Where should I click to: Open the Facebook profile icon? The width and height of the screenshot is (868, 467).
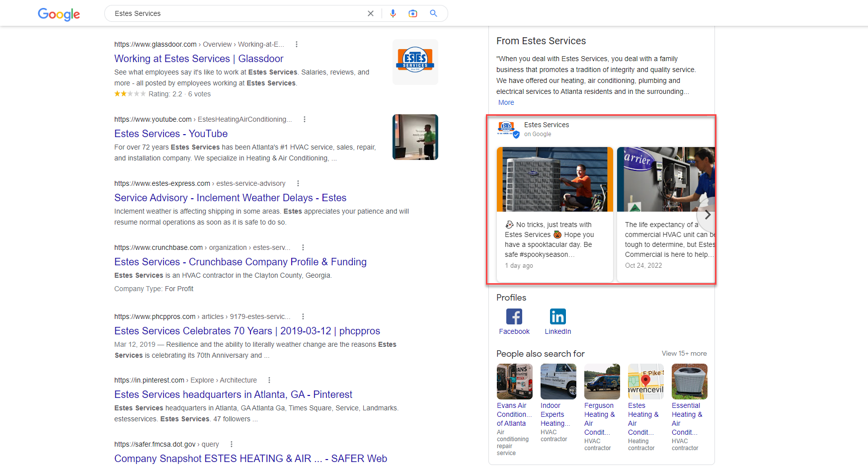pos(514,316)
